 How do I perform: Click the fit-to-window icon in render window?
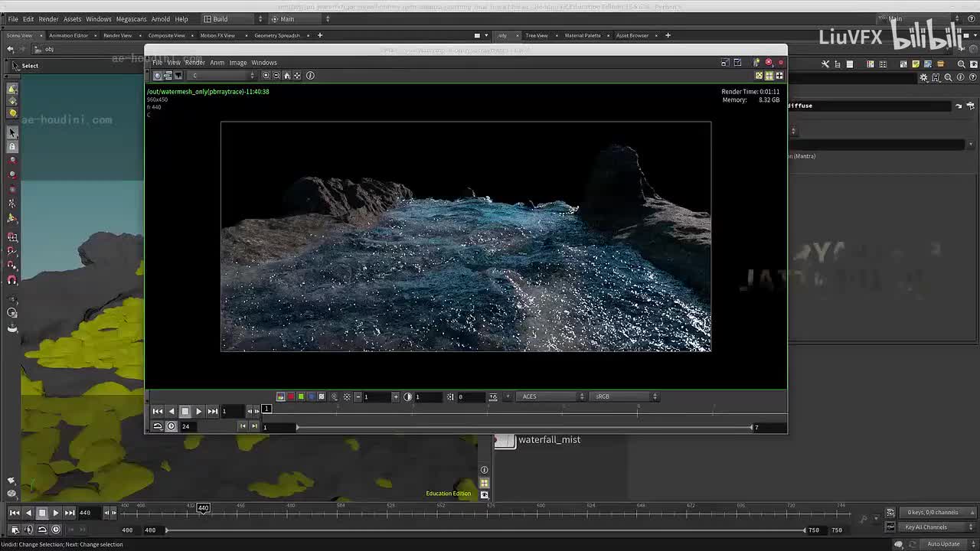tap(298, 75)
